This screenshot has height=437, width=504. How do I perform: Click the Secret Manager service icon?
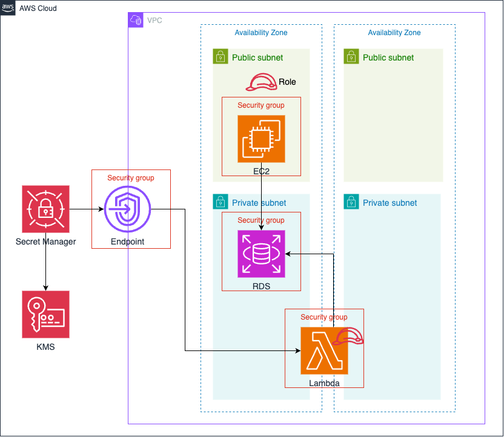[45, 209]
